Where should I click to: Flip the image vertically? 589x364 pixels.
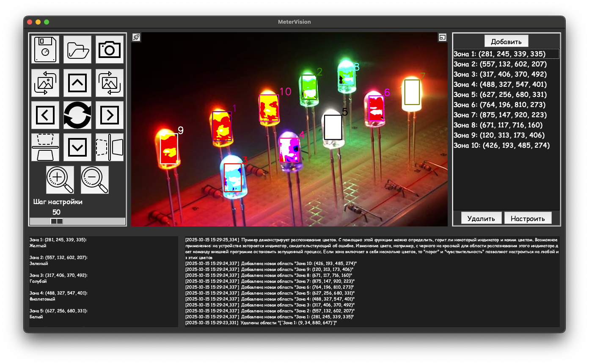pos(45,147)
